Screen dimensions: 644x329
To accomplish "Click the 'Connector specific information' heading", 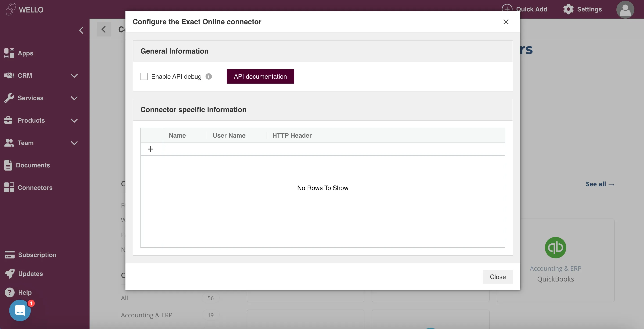I will coord(193,109).
